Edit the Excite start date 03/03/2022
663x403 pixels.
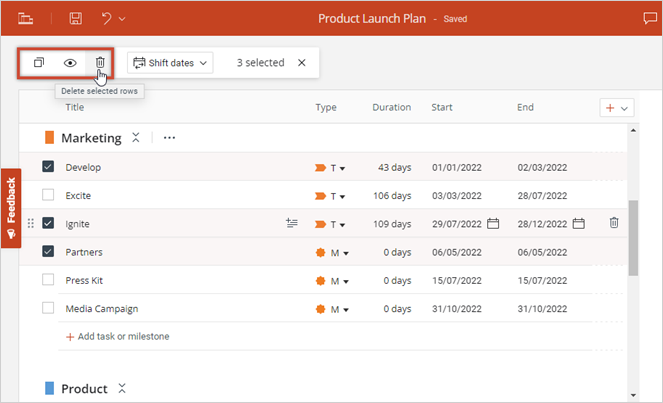click(457, 196)
